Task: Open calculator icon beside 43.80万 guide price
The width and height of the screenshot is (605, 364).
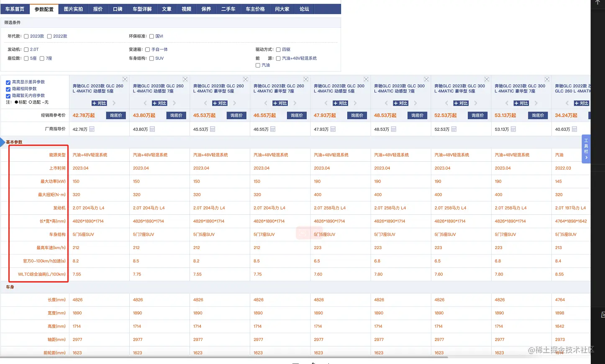Action: tap(152, 129)
